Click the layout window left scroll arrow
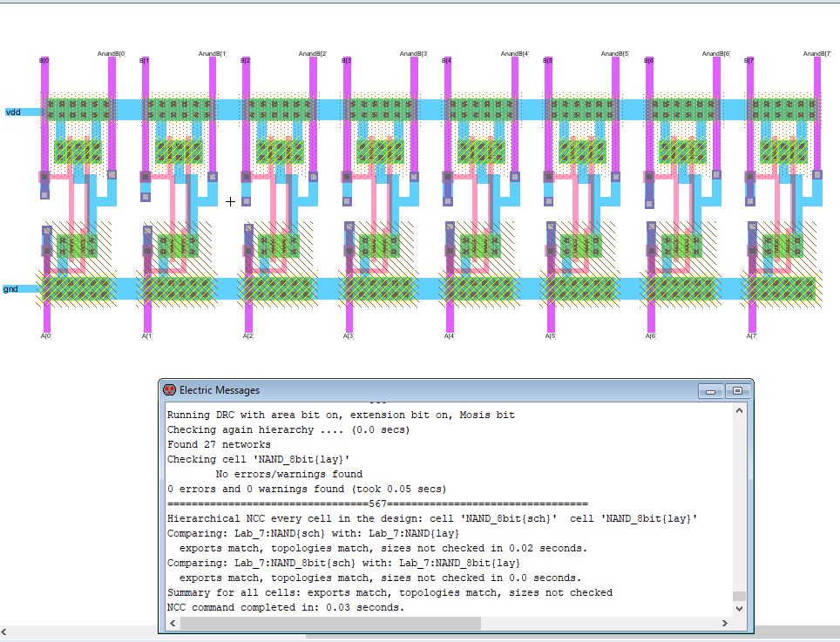 pos(4,632)
